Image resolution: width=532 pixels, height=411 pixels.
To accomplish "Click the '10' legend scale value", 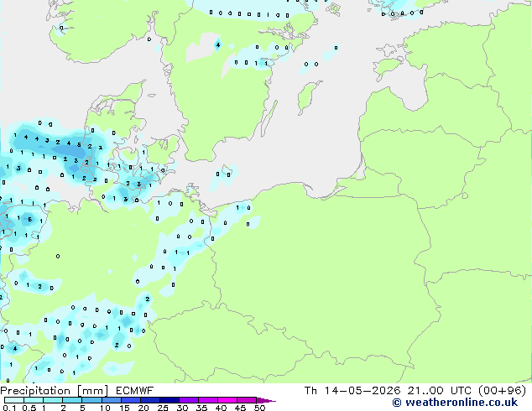I will point(105,408).
